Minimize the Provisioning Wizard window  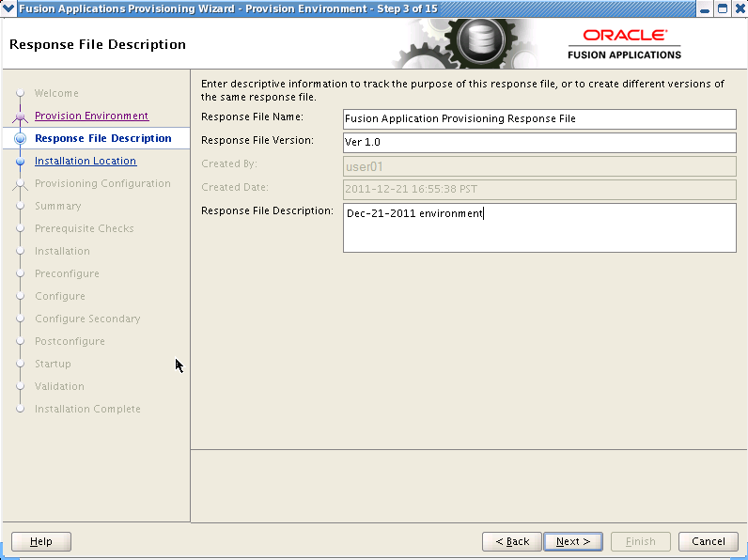click(x=705, y=8)
